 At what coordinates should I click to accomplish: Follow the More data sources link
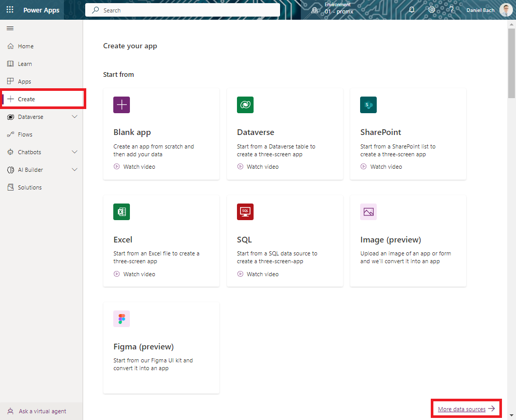tap(462, 409)
